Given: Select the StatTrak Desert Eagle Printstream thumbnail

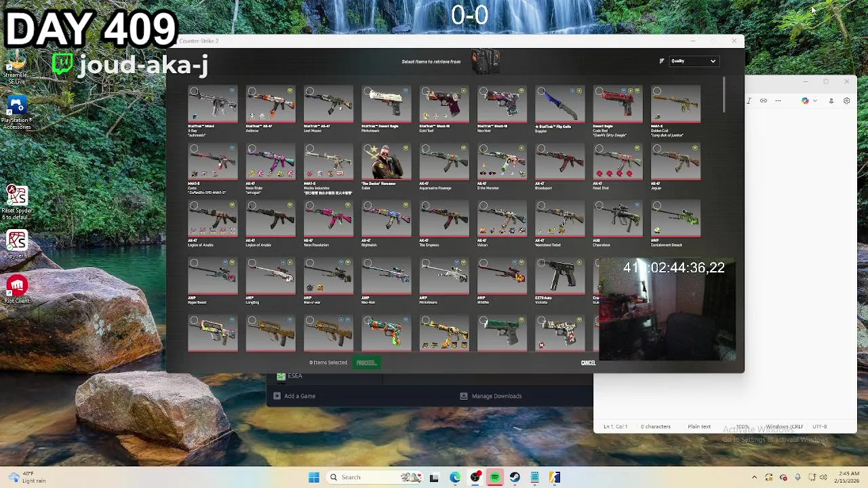Looking at the screenshot, I should coord(386,104).
